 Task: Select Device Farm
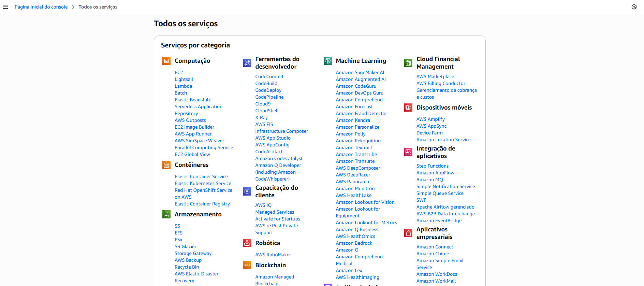point(429,133)
